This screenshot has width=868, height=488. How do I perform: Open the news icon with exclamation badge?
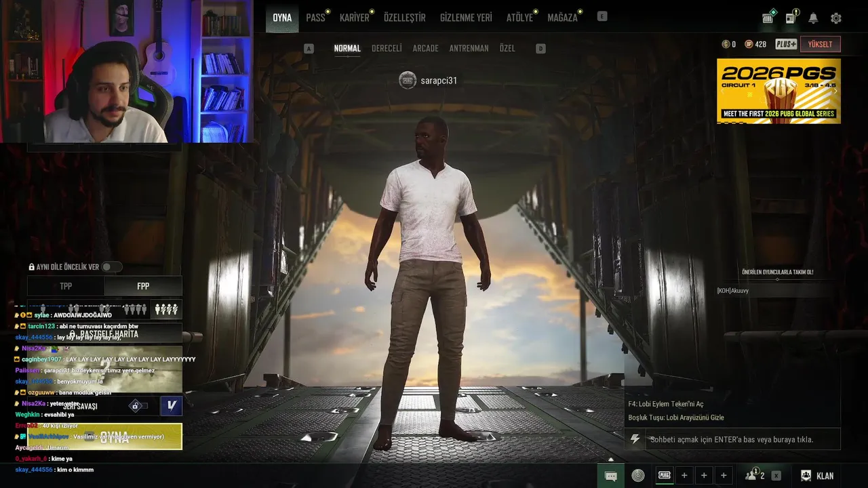pos(791,18)
